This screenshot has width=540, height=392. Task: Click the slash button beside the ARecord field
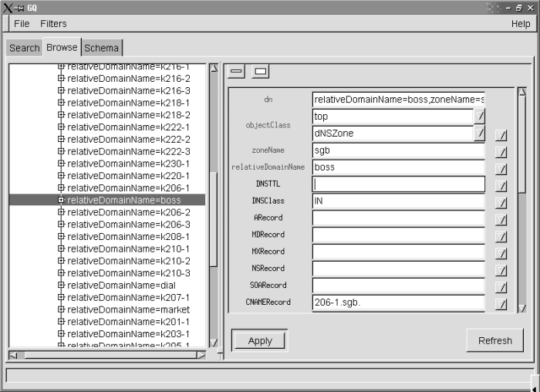[501, 220]
